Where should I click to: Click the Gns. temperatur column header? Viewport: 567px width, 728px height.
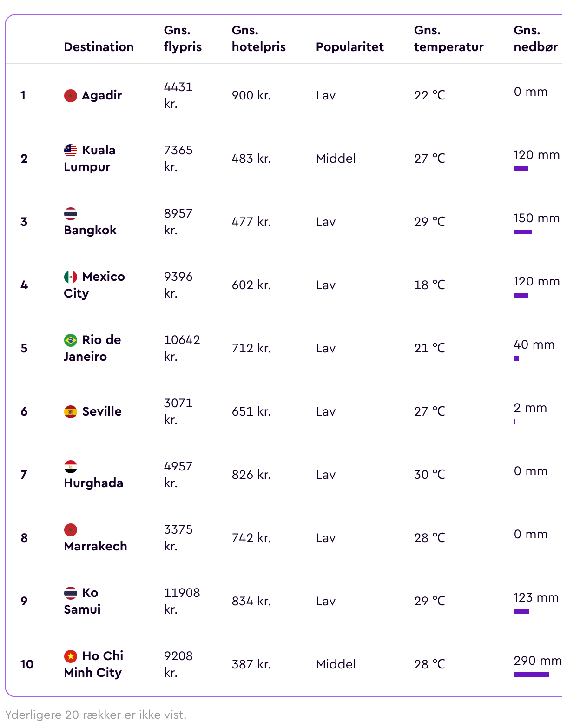(449, 39)
